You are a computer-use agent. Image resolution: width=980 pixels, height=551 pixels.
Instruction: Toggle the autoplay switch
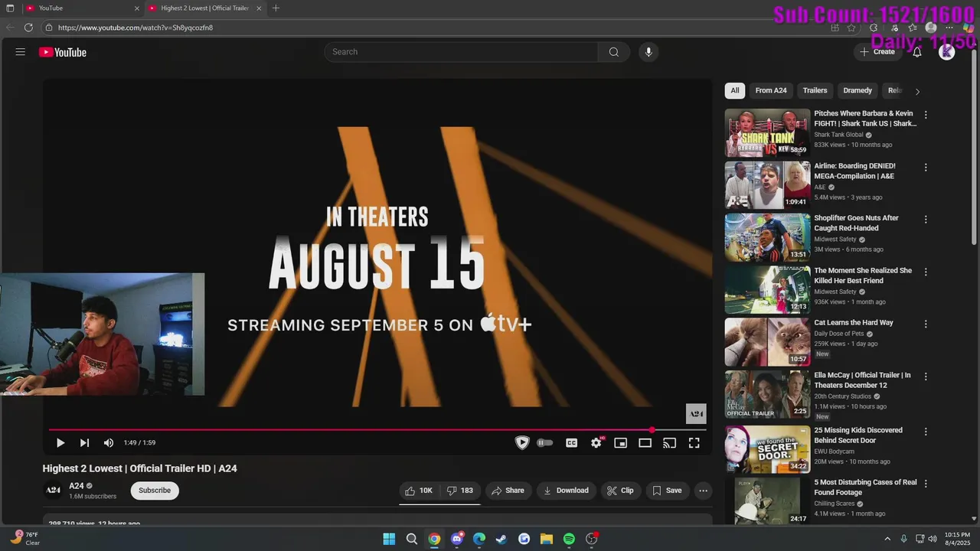pos(544,443)
